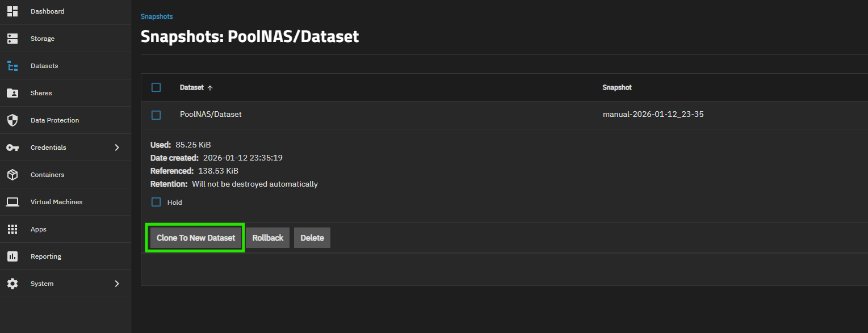Click Clone To New Dataset button
Screen dimensions: 868x333
195,238
